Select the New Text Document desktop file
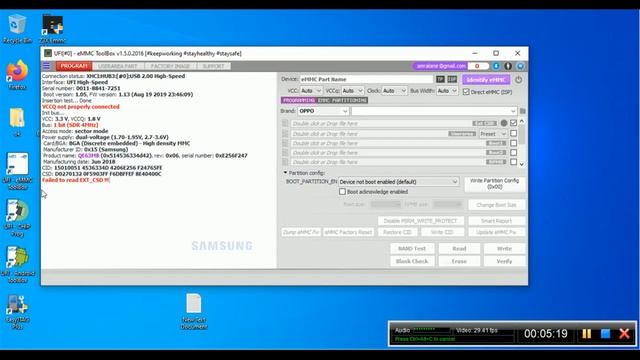Image resolution: width=640 pixels, height=360 pixels. tap(194, 311)
